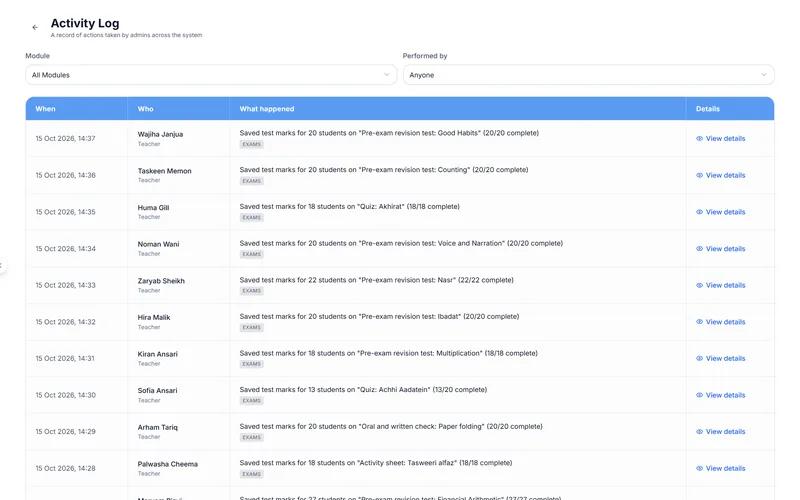Select the name Kiran Ansari
Viewport: 800px width, 500px height.
158,354
